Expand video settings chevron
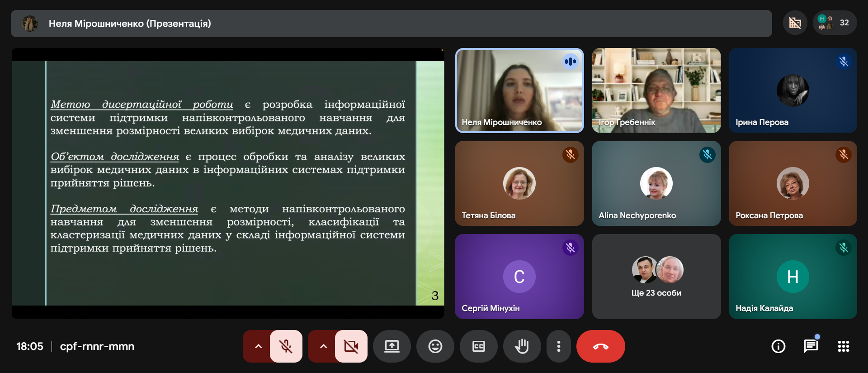This screenshot has width=868, height=373. tap(323, 346)
